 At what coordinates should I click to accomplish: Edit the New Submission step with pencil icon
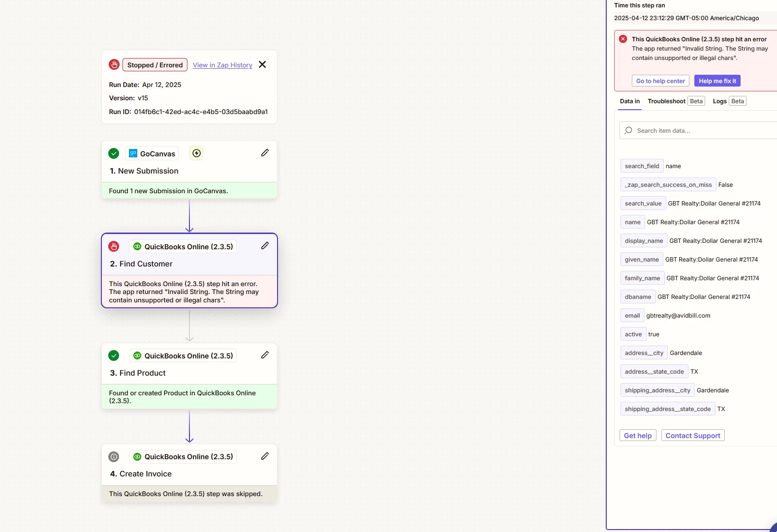[265, 153]
